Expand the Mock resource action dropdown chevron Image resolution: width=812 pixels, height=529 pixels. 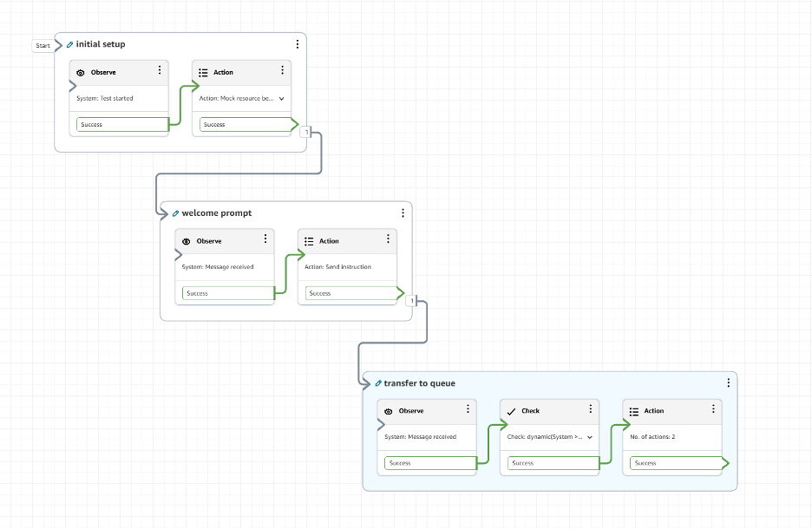click(x=281, y=99)
